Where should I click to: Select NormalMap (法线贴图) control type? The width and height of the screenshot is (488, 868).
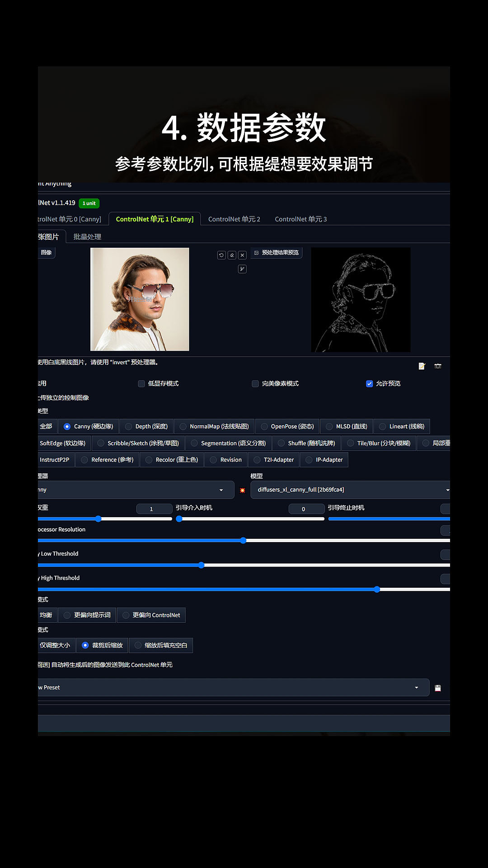214,426
